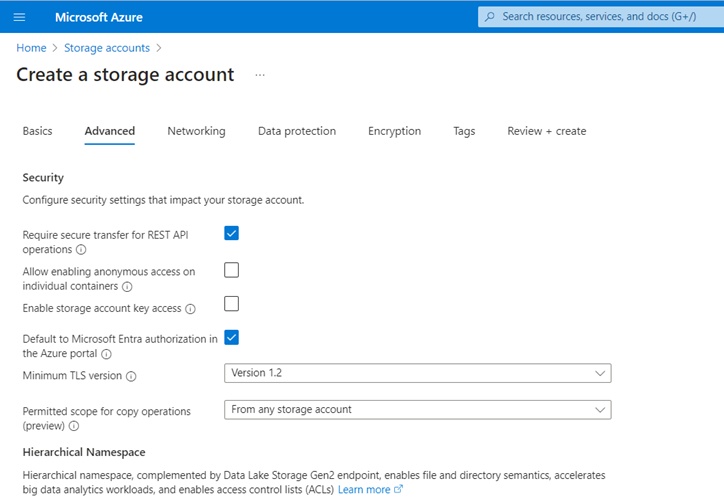Open the Minimum TLS version dropdown
The width and height of the screenshot is (724, 504).
point(417,373)
